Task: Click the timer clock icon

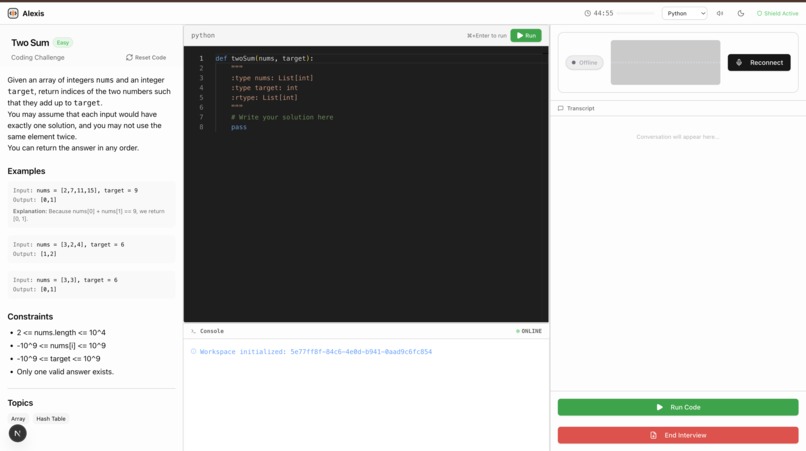Action: point(588,13)
